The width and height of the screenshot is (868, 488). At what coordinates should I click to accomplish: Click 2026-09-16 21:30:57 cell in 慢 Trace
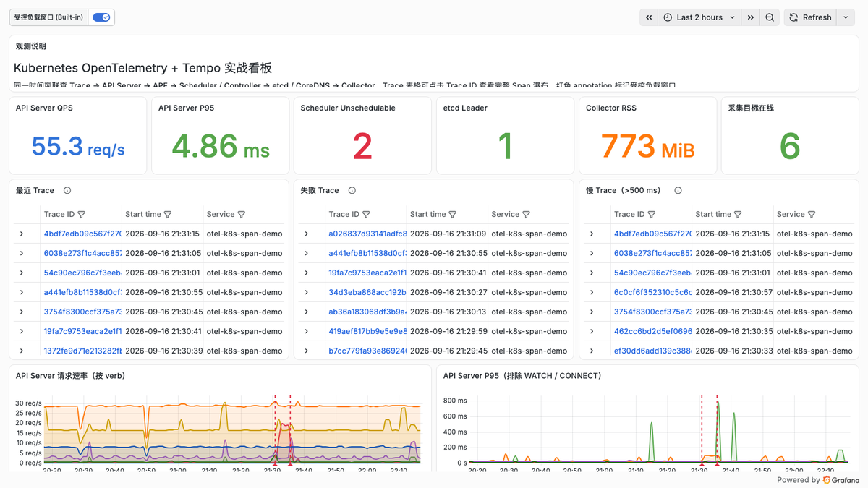coord(733,293)
